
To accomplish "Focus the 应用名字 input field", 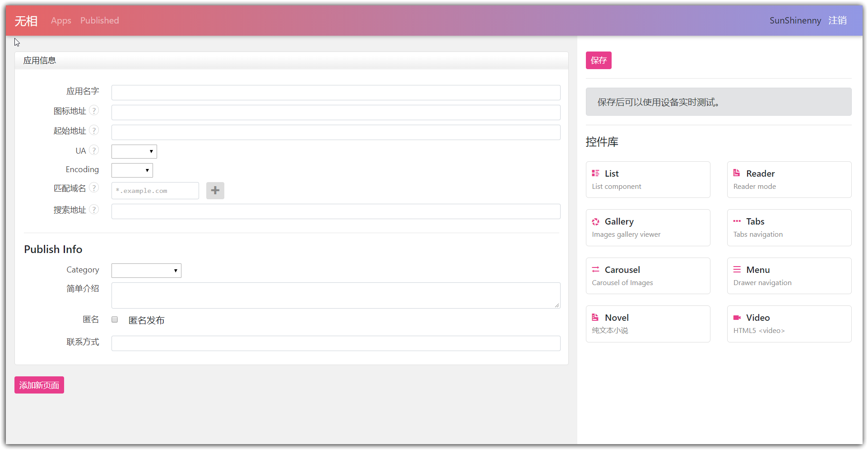I will click(336, 93).
